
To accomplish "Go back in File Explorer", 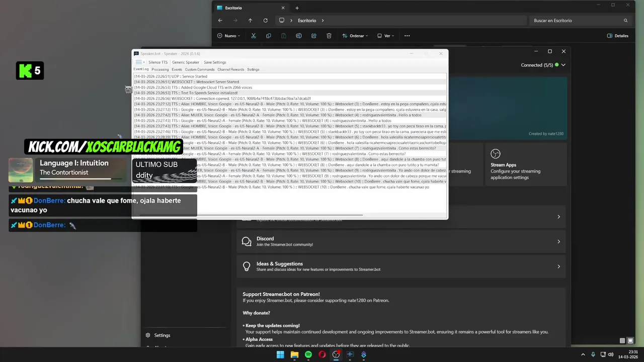I will (x=220, y=21).
